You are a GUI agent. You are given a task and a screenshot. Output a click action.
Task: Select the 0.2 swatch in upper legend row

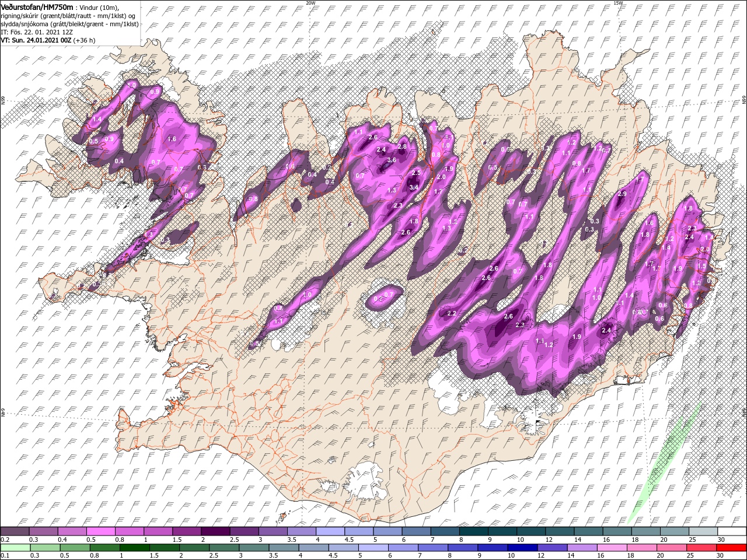click(x=15, y=531)
